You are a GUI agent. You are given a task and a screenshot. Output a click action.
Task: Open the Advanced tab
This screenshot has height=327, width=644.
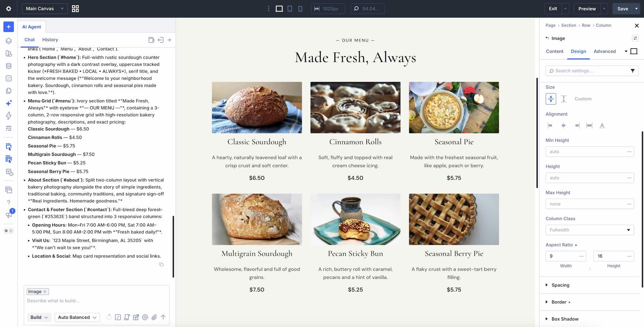605,52
